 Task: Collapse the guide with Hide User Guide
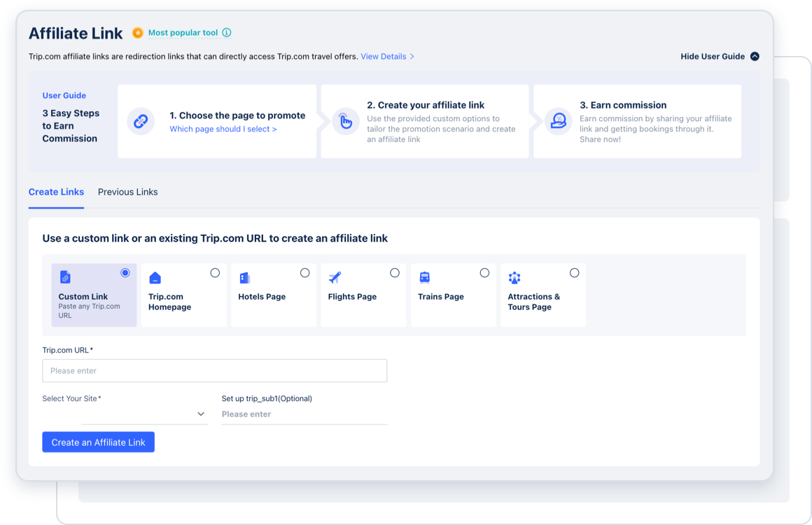coord(720,57)
